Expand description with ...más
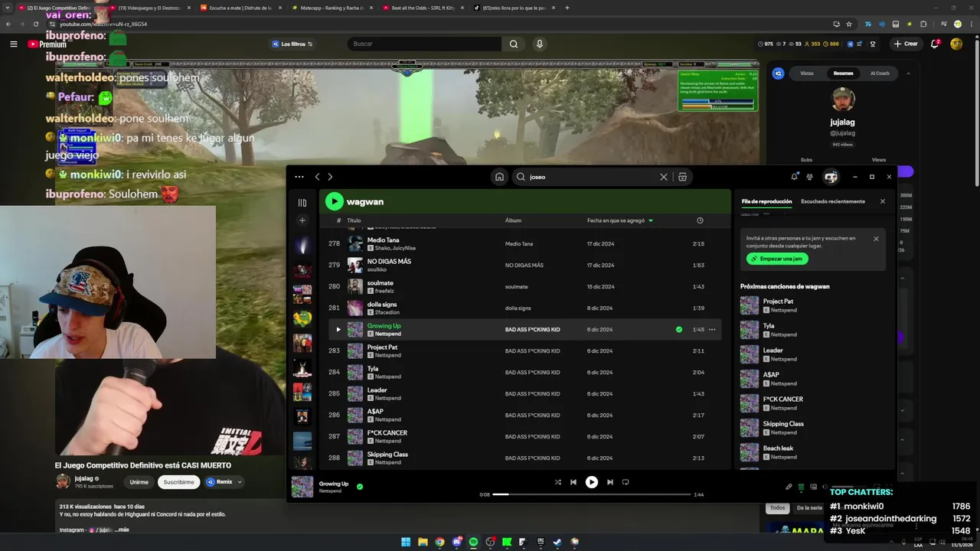980x551 pixels. coord(121,530)
